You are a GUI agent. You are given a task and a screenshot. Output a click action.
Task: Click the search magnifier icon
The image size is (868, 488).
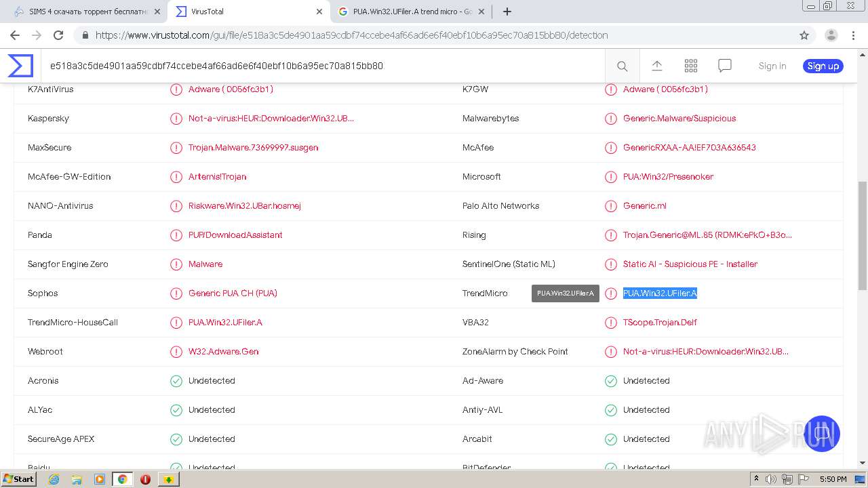622,66
